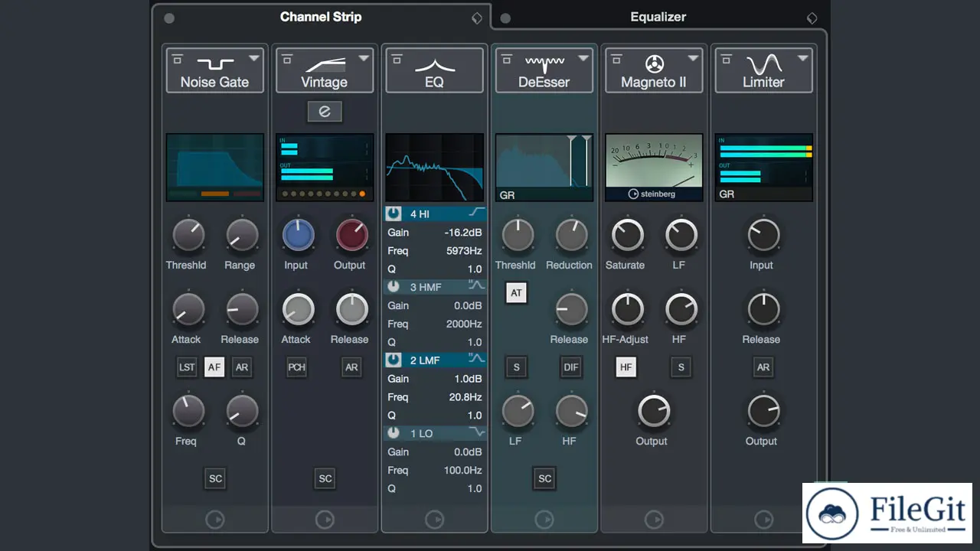This screenshot has width=980, height=551.
Task: Click the DeEsser spectrum display
Action: (544, 168)
